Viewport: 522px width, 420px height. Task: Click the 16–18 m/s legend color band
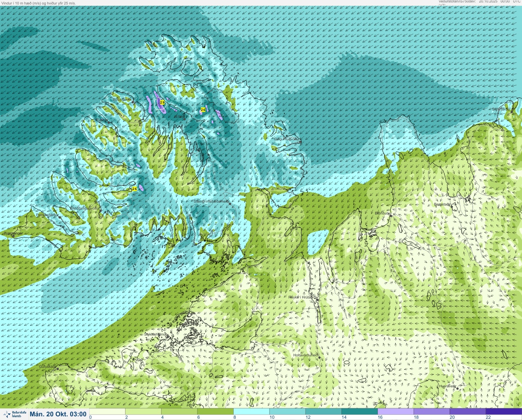point(396,411)
